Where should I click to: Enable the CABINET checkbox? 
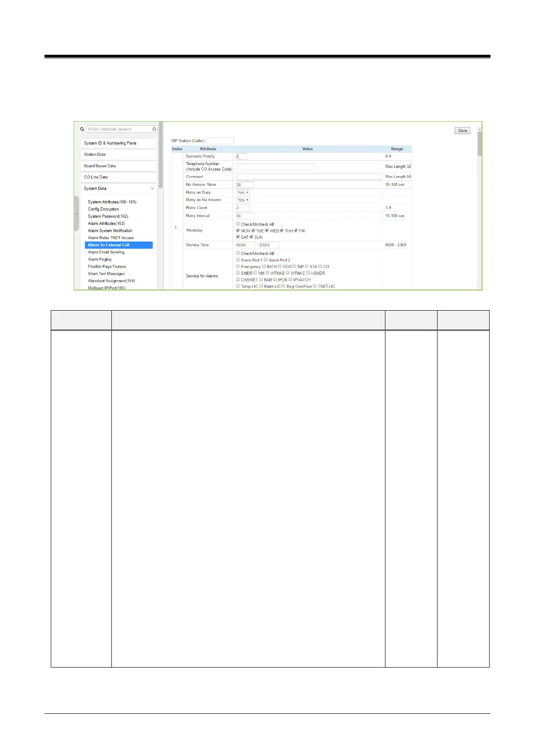238,280
